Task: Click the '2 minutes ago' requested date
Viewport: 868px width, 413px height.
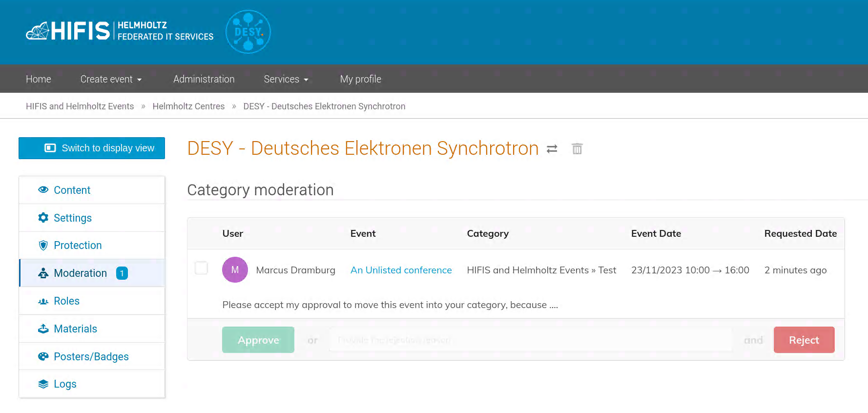Action: coord(795,270)
